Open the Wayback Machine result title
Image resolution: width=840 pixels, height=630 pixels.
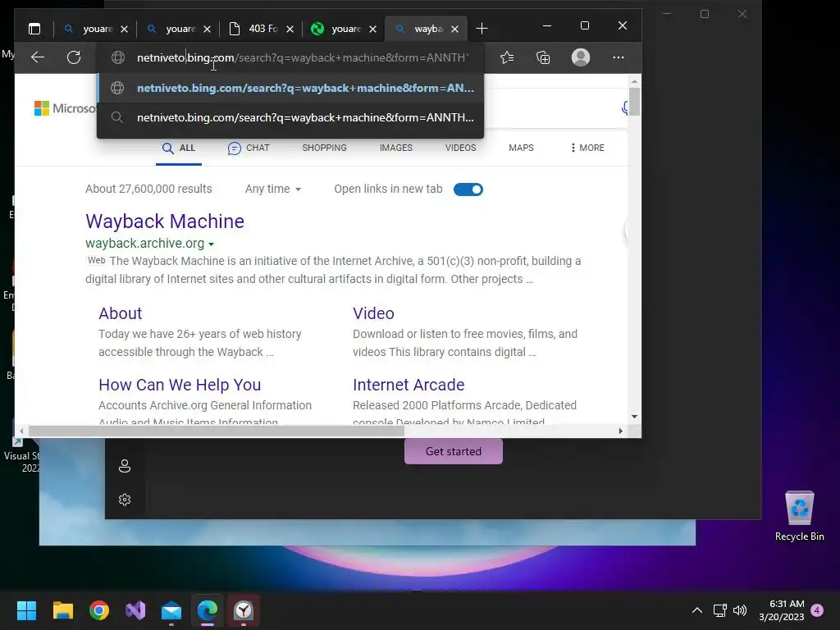tap(165, 221)
